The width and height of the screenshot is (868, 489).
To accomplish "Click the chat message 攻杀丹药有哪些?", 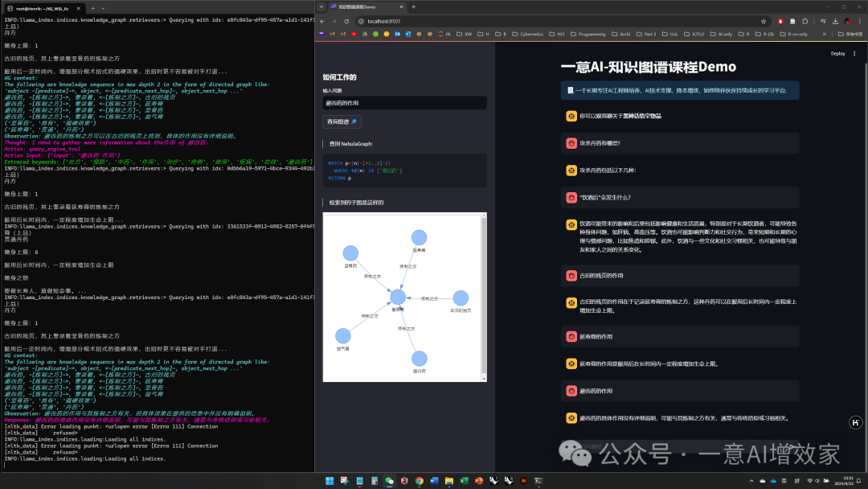I will click(x=600, y=143).
